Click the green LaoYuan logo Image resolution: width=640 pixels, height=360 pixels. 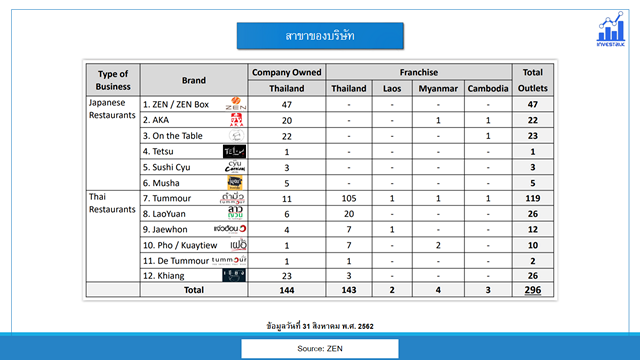(x=236, y=213)
